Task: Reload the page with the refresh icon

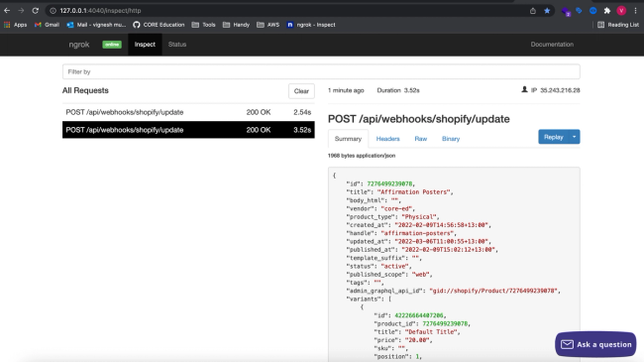Action: point(36,11)
